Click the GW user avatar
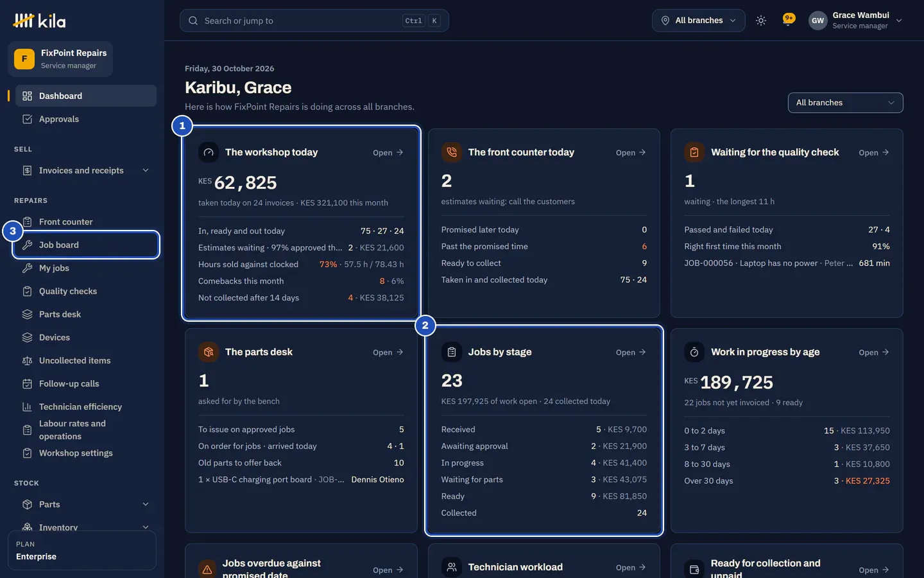Image resolution: width=924 pixels, height=578 pixels. [817, 21]
